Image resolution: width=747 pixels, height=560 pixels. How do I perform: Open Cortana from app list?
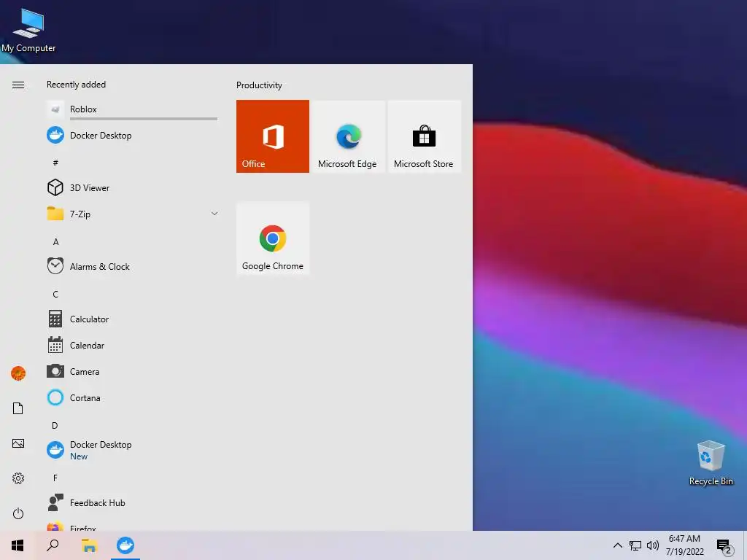(132, 397)
